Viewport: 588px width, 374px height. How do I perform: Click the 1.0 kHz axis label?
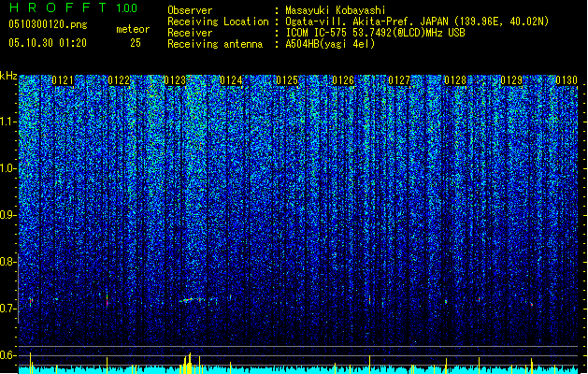point(8,168)
